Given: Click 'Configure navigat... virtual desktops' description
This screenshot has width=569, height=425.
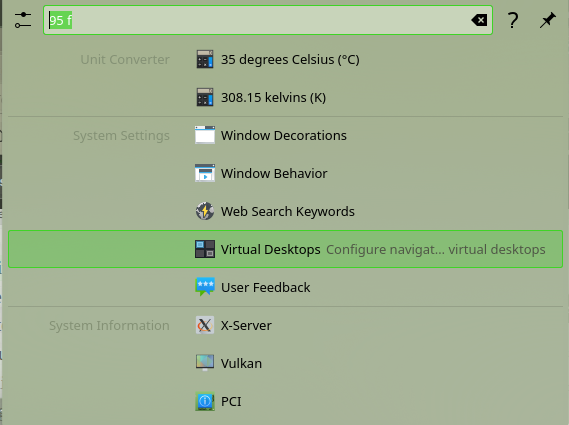Looking at the screenshot, I should click(x=435, y=250).
